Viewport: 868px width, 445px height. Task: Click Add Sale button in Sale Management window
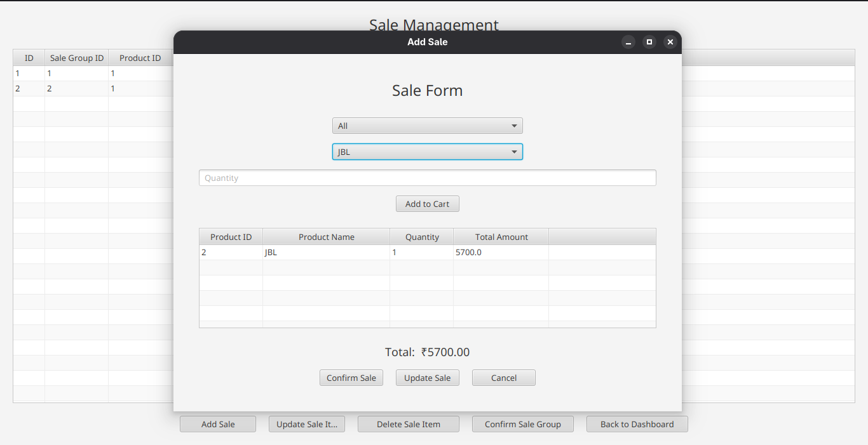pos(218,424)
